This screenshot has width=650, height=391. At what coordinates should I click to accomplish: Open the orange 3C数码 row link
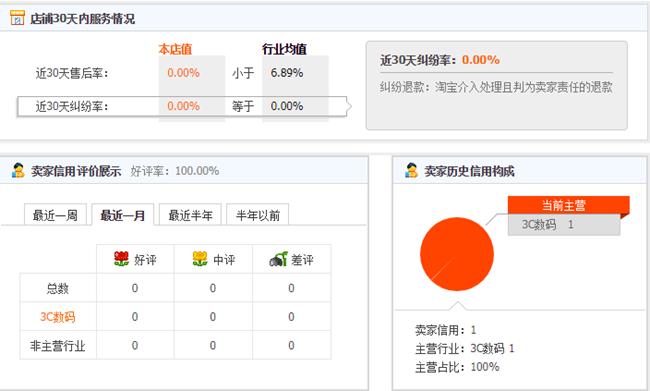click(58, 317)
